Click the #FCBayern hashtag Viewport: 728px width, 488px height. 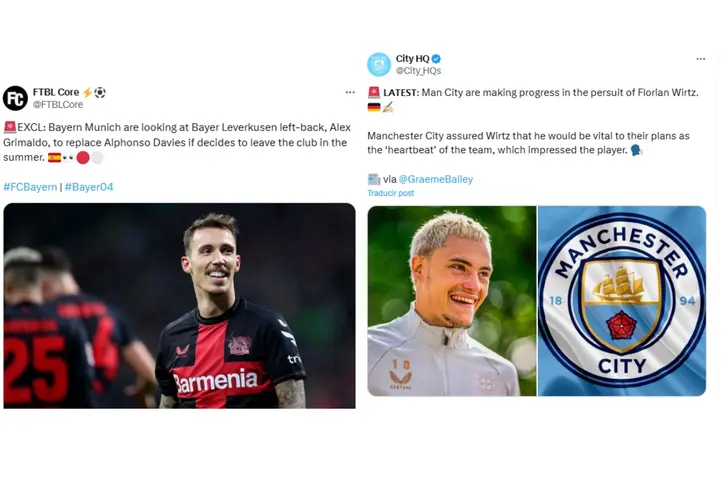tap(30, 187)
